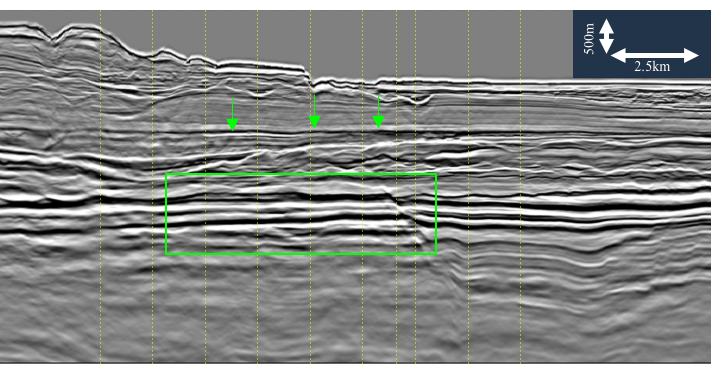The height and width of the screenshot is (366, 715).
Task: Click the white vertical 500m double arrow
Action: point(606,36)
